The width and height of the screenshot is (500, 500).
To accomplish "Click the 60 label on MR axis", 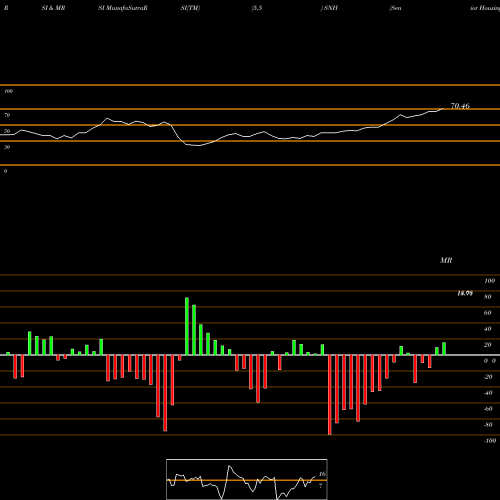I will tap(488, 313).
